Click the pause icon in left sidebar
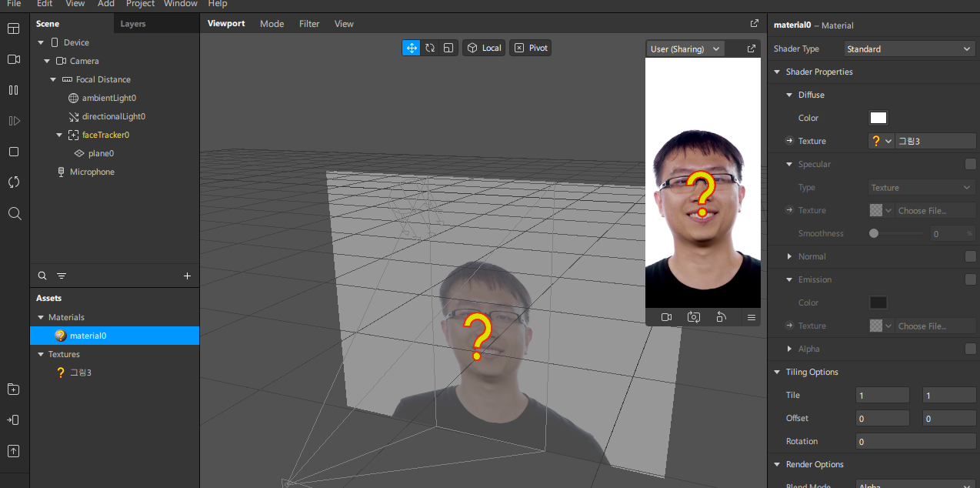Screen dimensions: 980x488 (x=14, y=90)
